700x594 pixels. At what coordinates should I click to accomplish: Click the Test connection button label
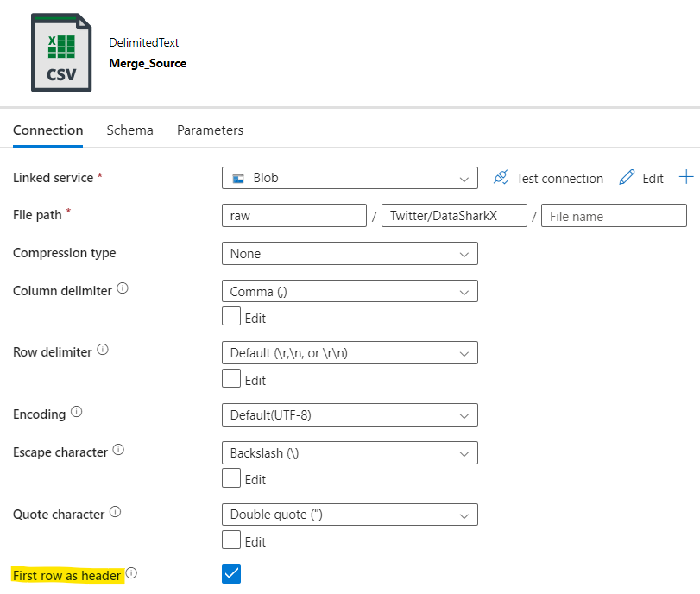[560, 179]
